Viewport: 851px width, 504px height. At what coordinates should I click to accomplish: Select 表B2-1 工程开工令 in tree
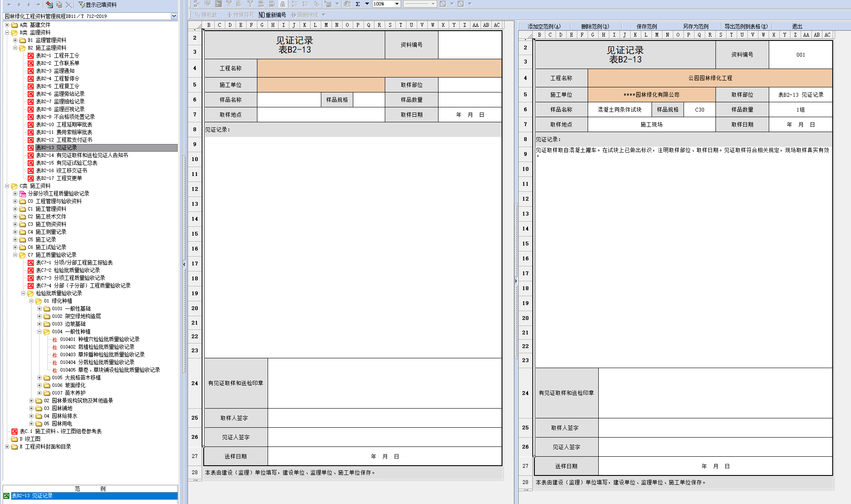pyautogui.click(x=58, y=55)
